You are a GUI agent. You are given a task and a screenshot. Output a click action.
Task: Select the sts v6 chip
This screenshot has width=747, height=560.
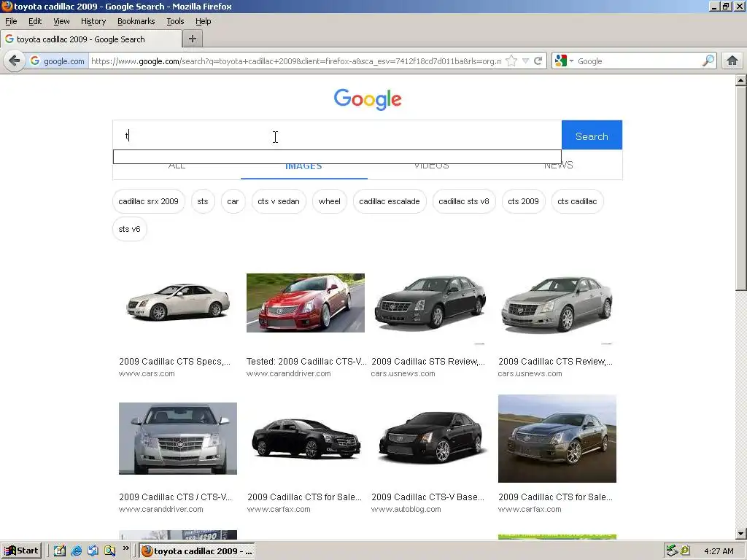point(130,229)
